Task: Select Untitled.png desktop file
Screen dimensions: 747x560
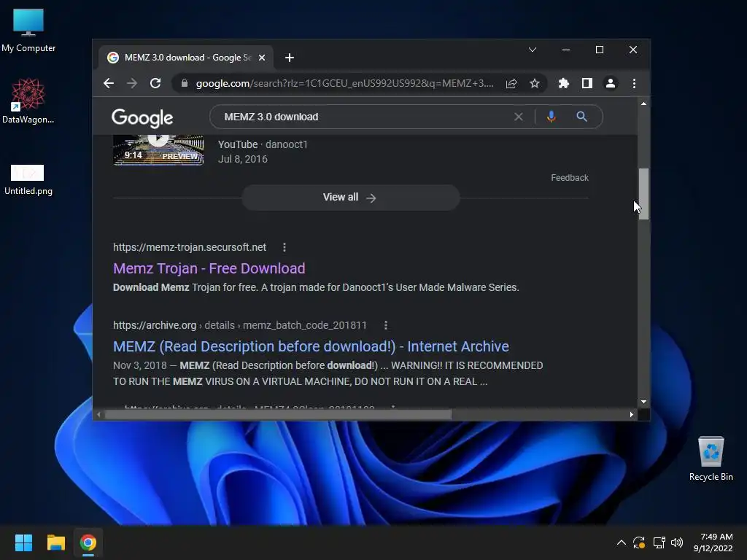Action: [x=28, y=179]
